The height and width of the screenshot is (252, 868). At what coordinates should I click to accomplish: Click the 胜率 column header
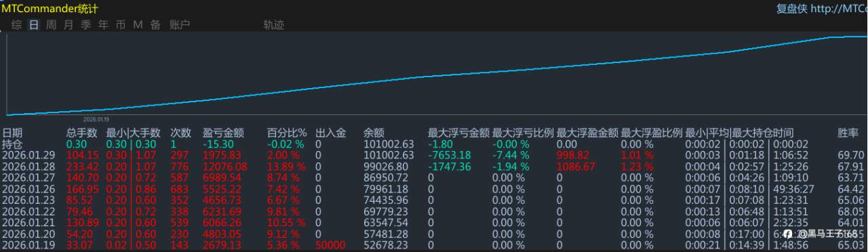click(x=848, y=133)
